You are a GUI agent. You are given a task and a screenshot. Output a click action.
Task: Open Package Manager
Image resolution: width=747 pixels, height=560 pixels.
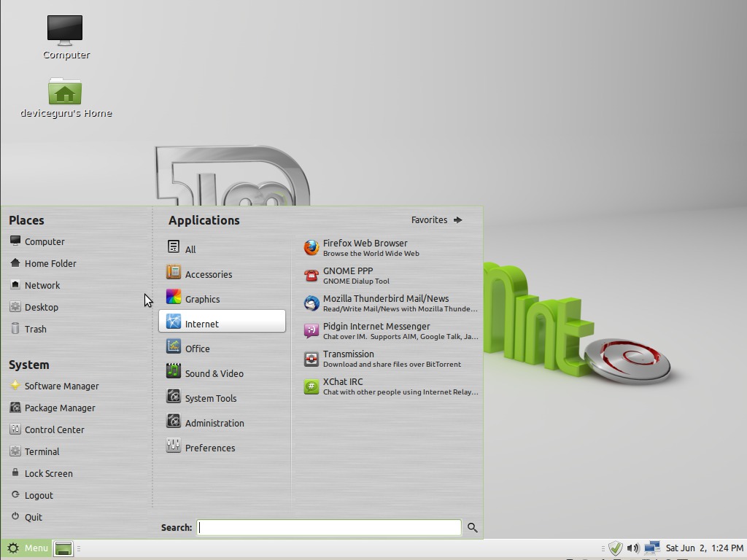click(x=53, y=408)
